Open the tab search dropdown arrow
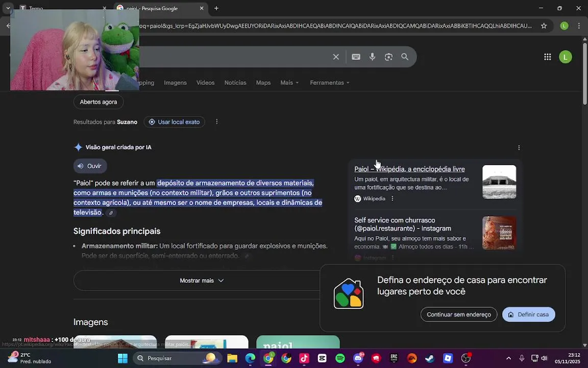The image size is (588, 368). point(8,8)
